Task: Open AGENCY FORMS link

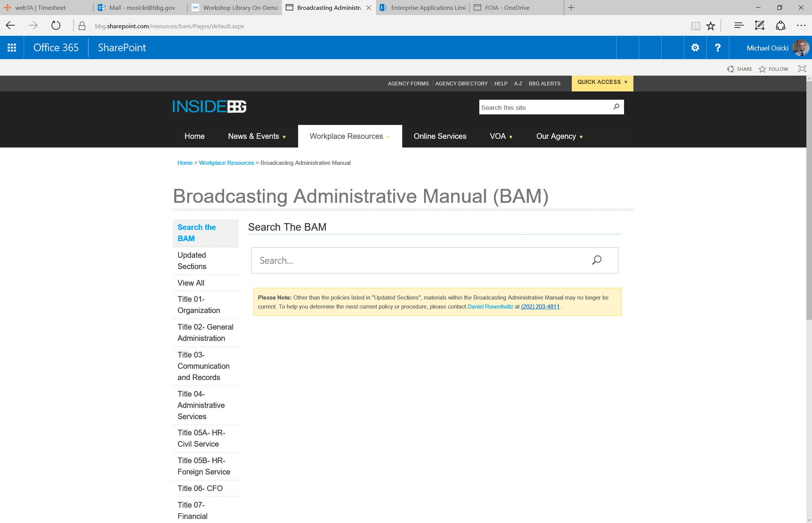Action: click(x=408, y=84)
